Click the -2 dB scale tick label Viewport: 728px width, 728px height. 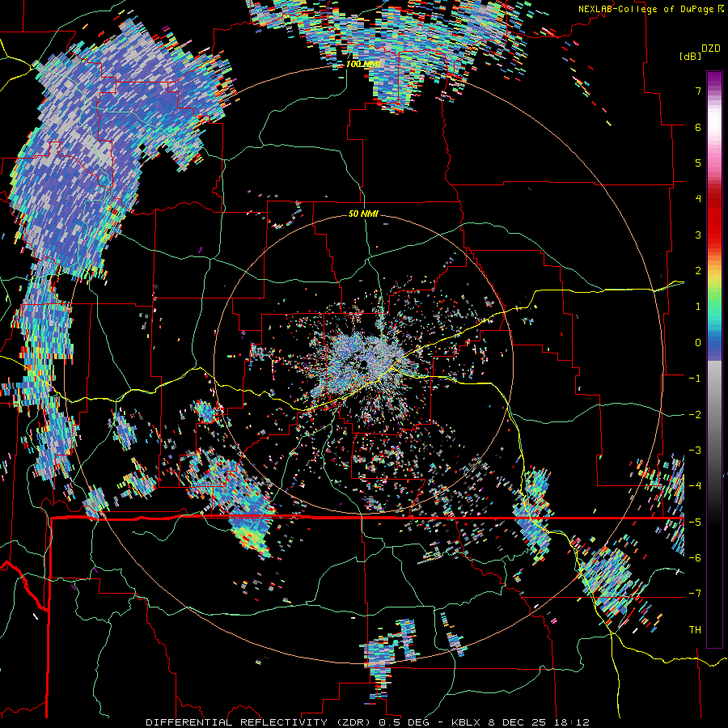[x=695, y=415]
